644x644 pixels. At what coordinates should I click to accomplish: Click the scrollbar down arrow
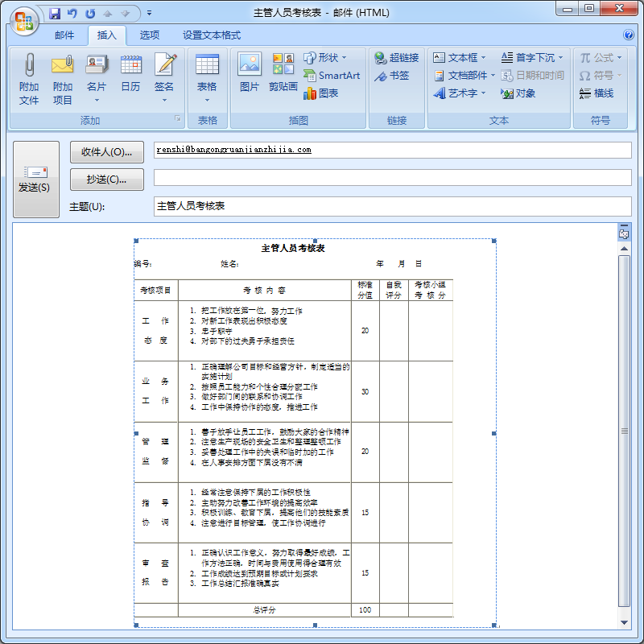coord(624,622)
